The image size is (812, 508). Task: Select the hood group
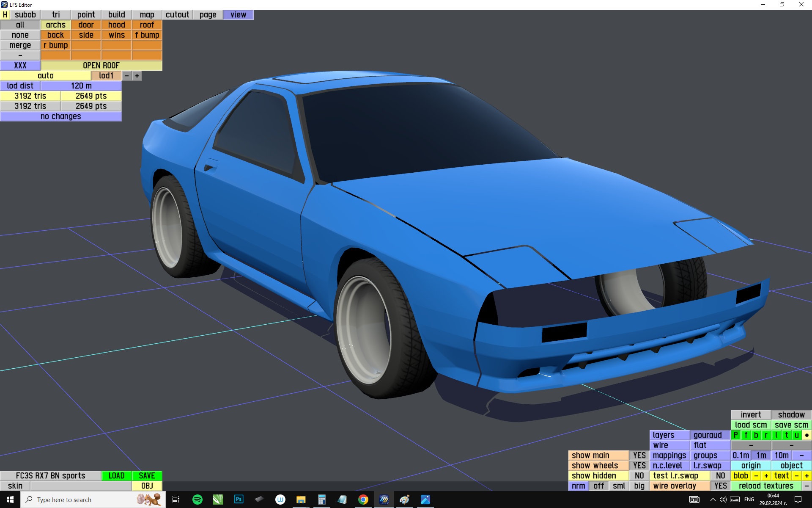[116, 25]
